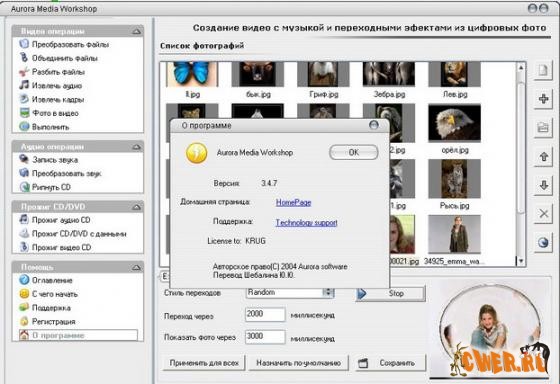
Task: Move selected photo down with arrow icon
Action: point(543,185)
